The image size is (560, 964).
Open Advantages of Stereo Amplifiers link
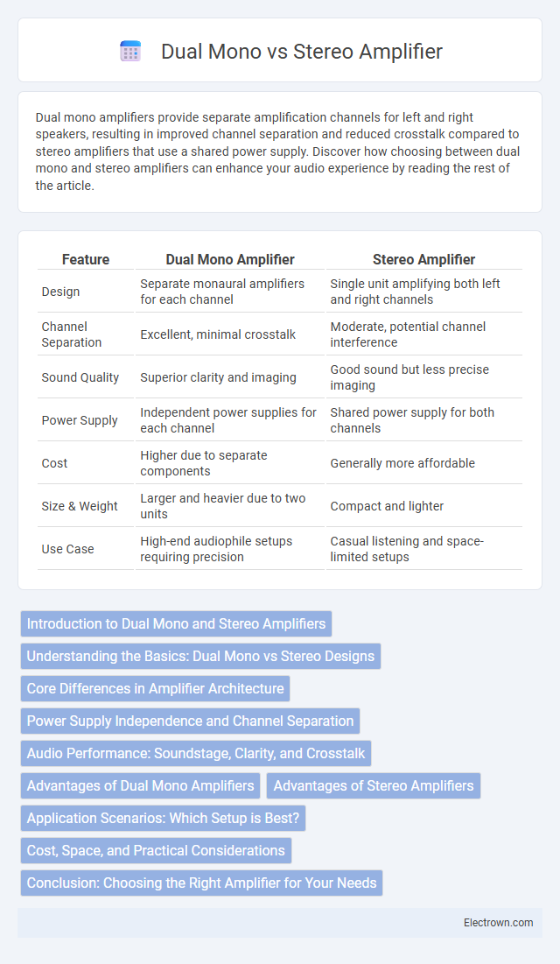click(373, 785)
